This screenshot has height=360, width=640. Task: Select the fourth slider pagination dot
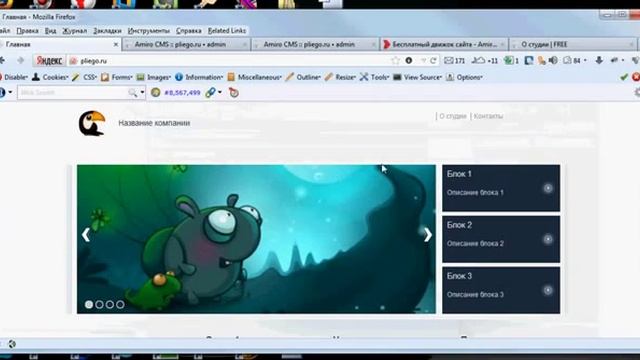pos(120,304)
